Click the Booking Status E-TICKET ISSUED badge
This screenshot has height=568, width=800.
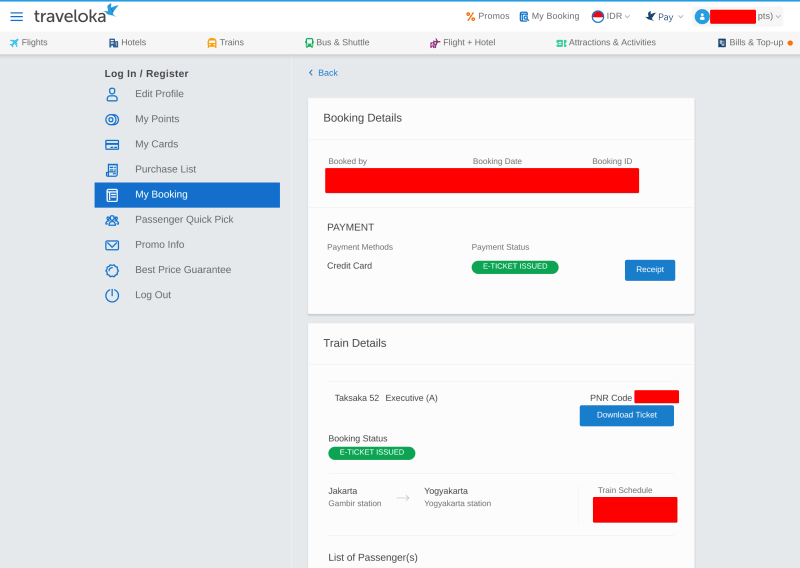[371, 453]
